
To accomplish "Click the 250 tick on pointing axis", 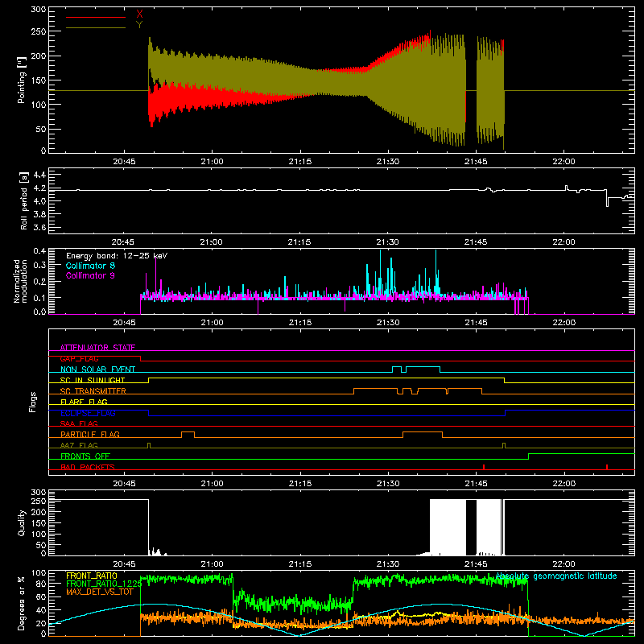I will tap(38, 31).
